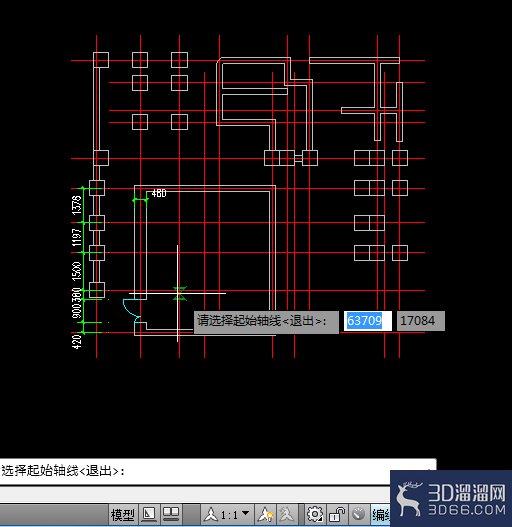The height and width of the screenshot is (527, 512).
Task: Click the command line prompt 选择起始轴线
Action: 63,471
